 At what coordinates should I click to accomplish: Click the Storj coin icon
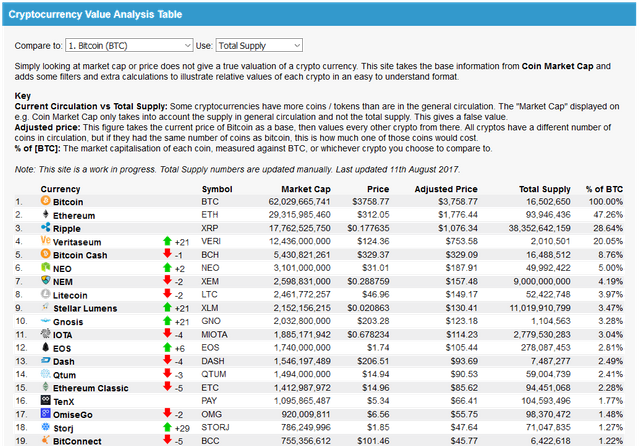click(x=45, y=427)
